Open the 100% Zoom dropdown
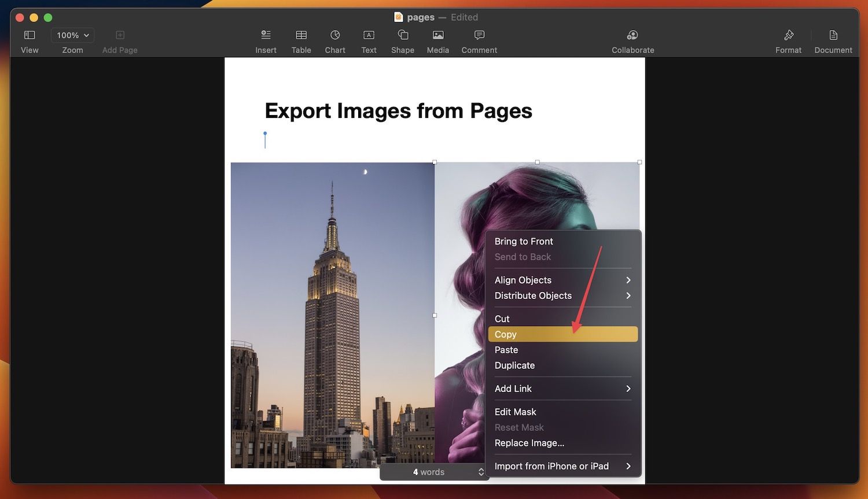868x499 pixels. click(72, 35)
